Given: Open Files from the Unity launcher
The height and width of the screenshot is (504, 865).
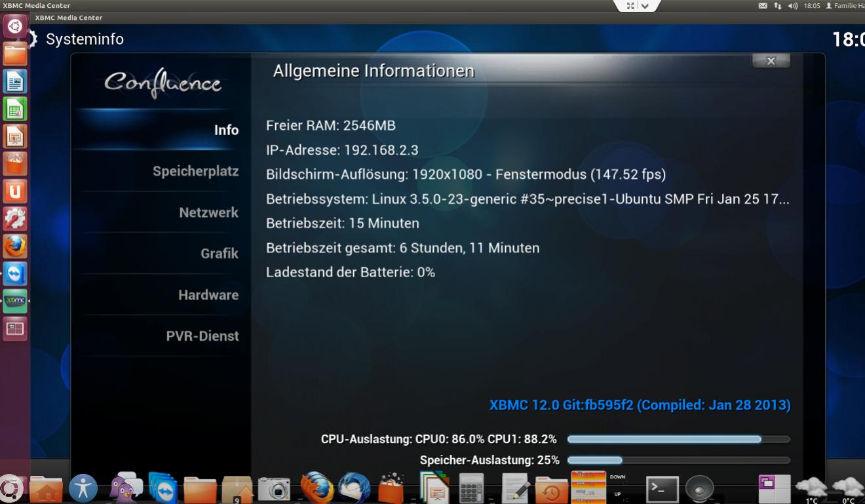Looking at the screenshot, I should (x=15, y=54).
